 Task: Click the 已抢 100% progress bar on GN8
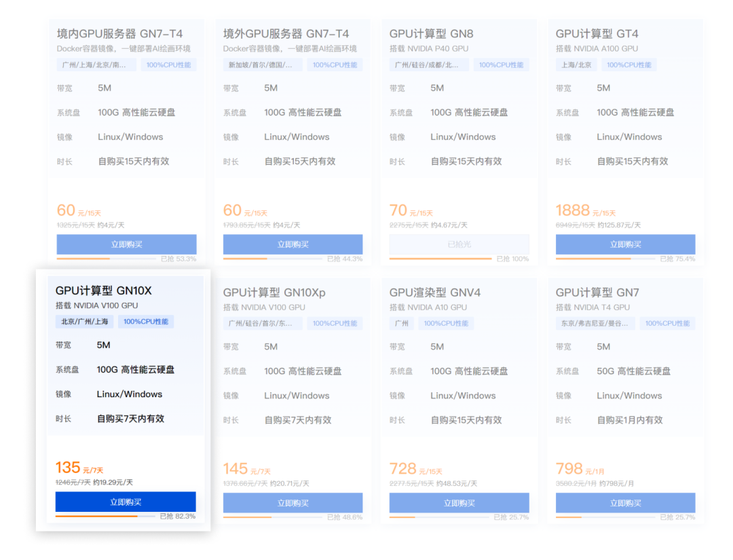(440, 259)
